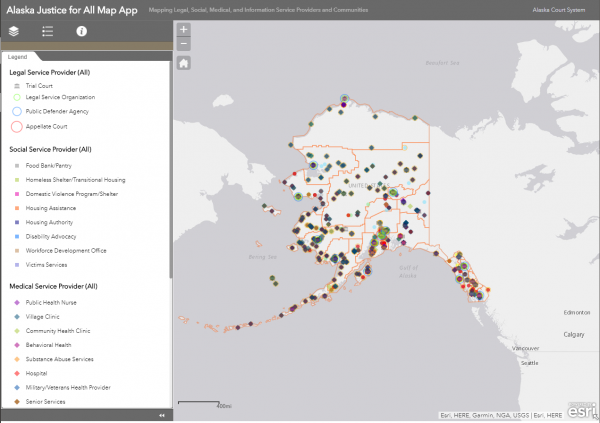Collapse the side panel with double arrow
The width and height of the screenshot is (600, 423).
(x=162, y=416)
